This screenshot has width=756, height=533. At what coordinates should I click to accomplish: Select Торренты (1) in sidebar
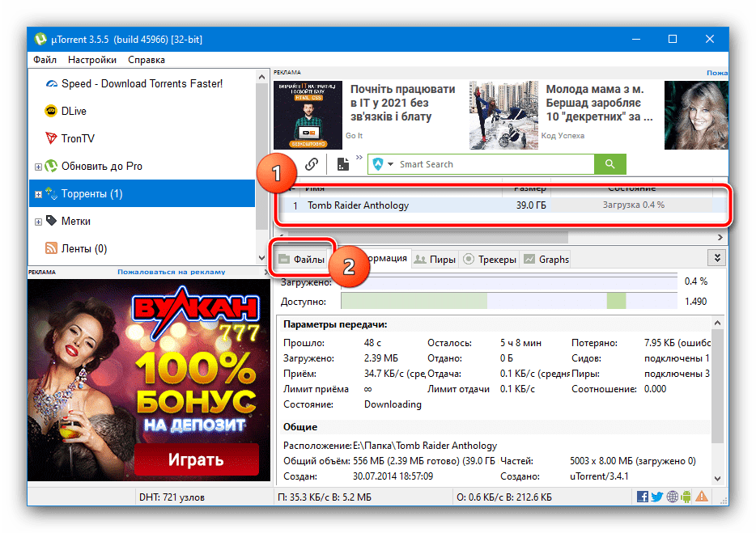pyautogui.click(x=142, y=194)
